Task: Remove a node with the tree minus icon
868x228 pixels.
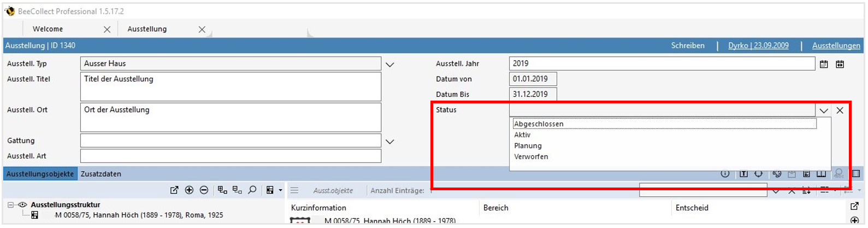Action: [x=204, y=190]
